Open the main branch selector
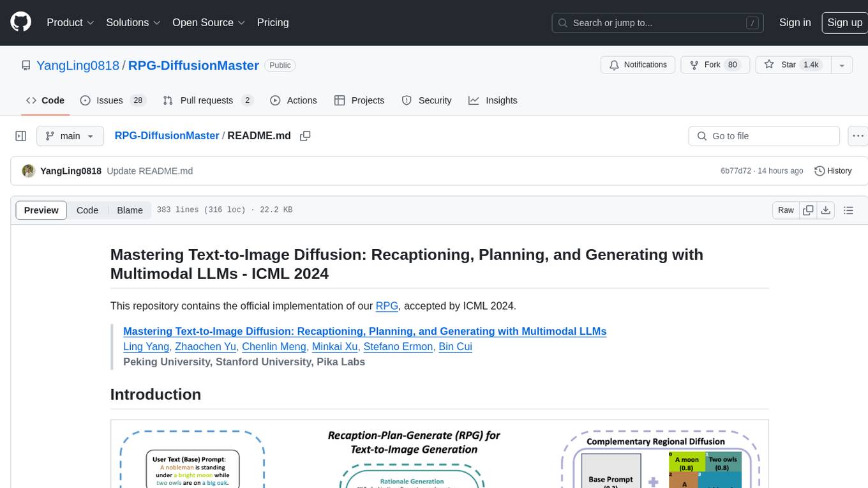The height and width of the screenshot is (488, 868). pos(70,136)
